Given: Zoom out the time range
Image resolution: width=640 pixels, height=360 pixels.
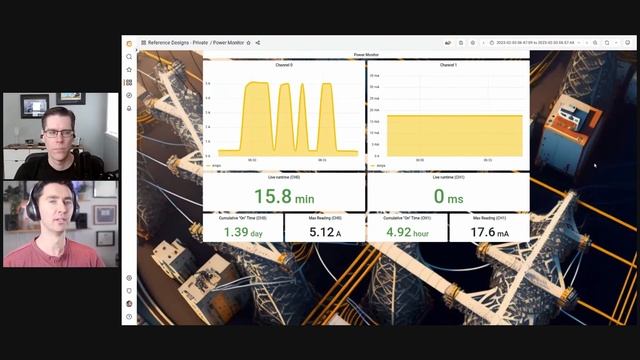Looking at the screenshot, I should (x=596, y=42).
